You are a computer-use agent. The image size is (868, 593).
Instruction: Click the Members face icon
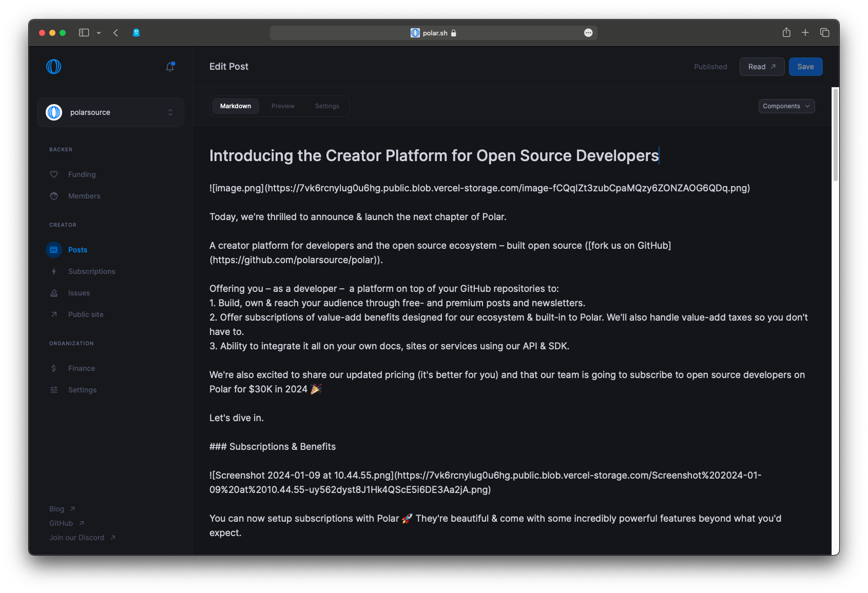54,196
